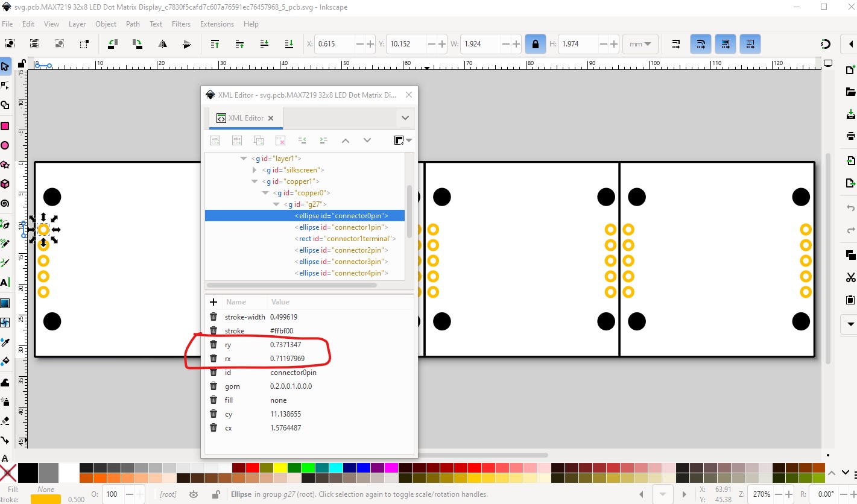The height and width of the screenshot is (504, 857).
Task: Open the Extensions menu
Action: 217,24
